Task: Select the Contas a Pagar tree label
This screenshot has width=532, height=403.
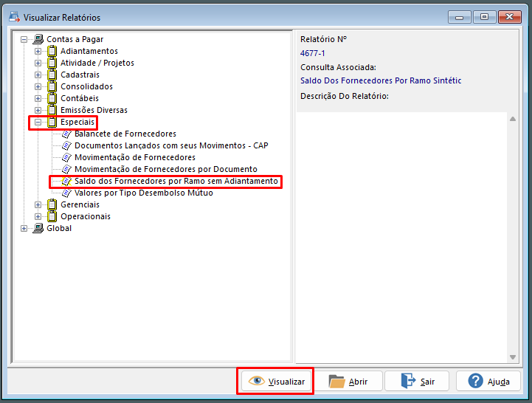Action: pos(75,39)
